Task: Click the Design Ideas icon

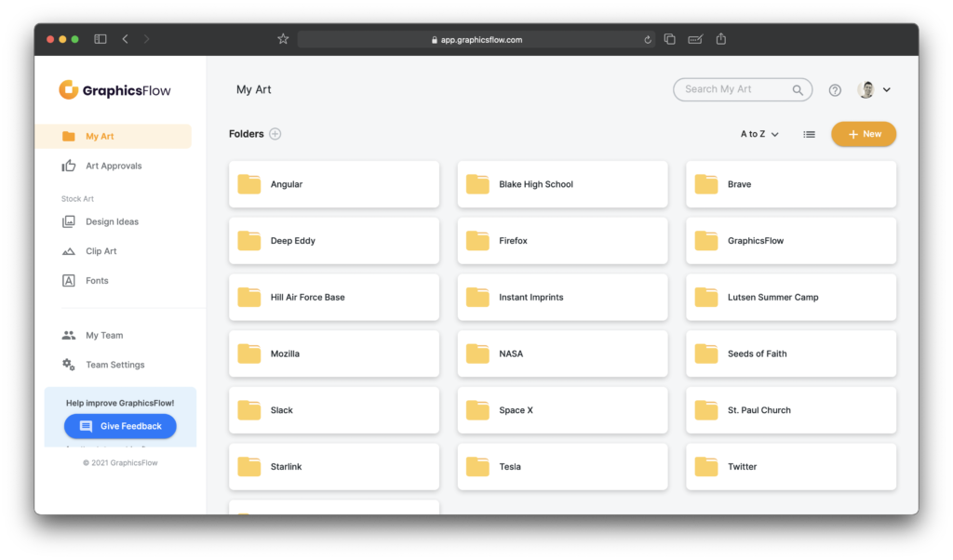Action: [69, 221]
